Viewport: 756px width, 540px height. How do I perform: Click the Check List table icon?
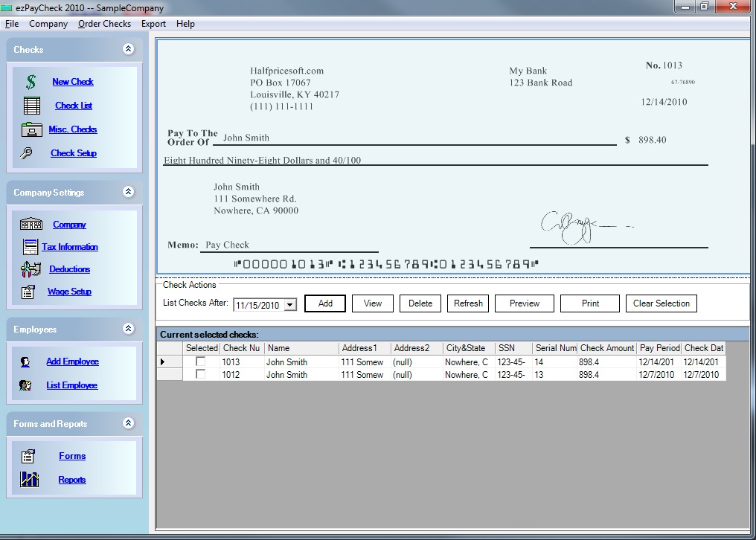coord(32,106)
